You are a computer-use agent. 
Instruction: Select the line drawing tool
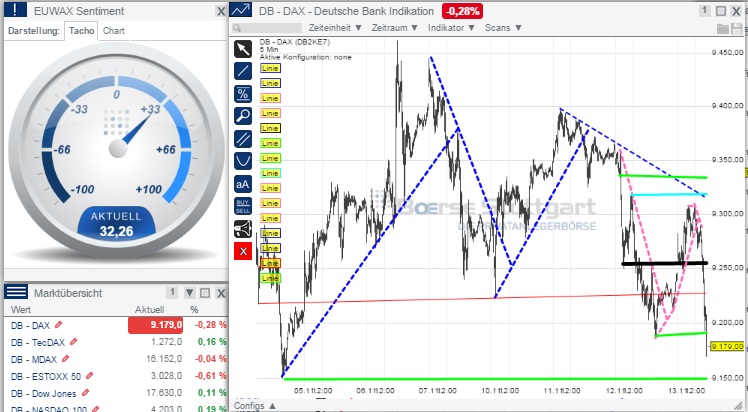click(243, 71)
